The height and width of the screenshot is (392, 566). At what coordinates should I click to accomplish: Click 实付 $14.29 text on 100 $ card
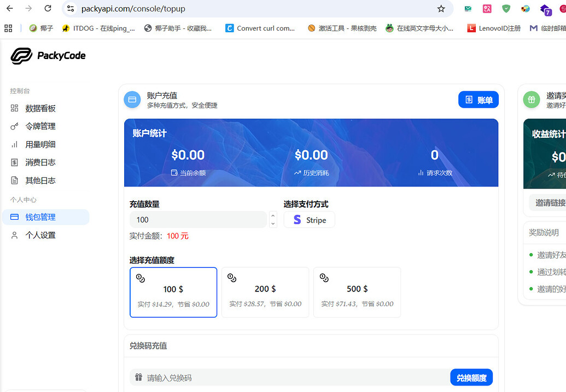(x=155, y=305)
